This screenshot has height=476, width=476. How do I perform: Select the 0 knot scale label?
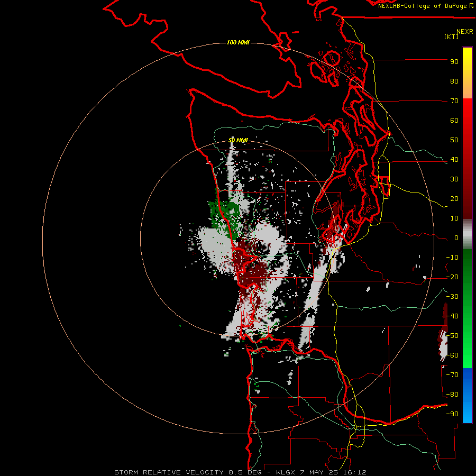(456, 238)
